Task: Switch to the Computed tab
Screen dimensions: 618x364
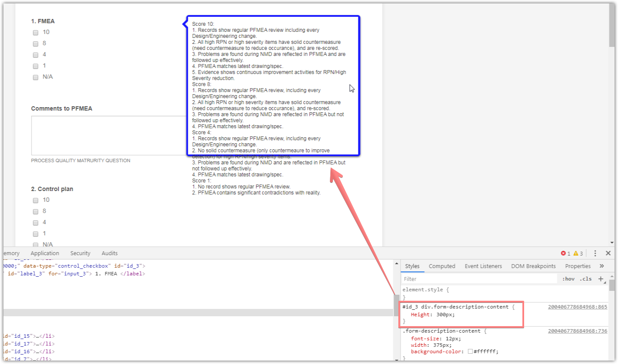Action: click(x=442, y=266)
